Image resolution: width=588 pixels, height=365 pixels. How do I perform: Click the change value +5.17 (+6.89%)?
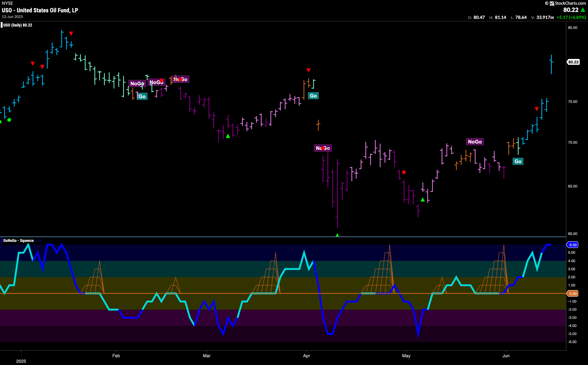pos(571,17)
